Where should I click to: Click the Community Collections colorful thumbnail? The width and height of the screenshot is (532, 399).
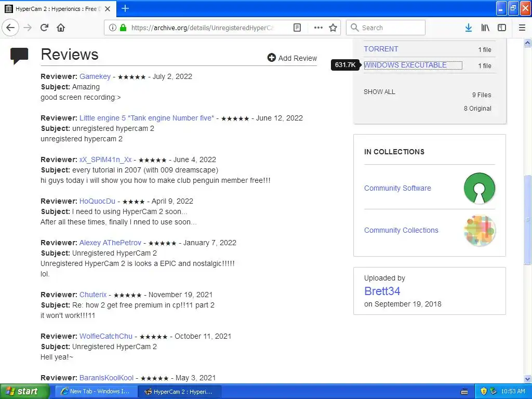tap(479, 231)
